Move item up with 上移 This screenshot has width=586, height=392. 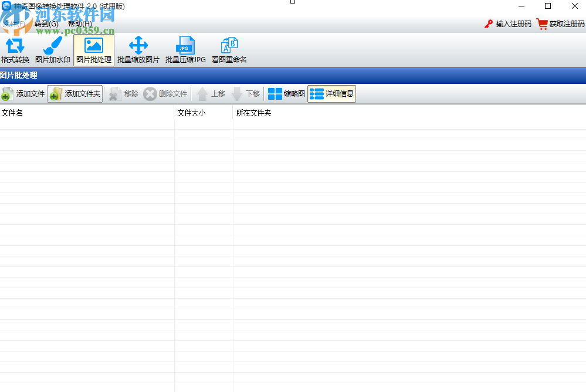[211, 94]
